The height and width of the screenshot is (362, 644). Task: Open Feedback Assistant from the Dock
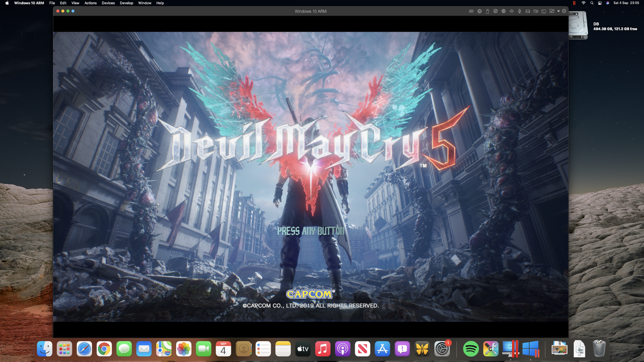402,349
